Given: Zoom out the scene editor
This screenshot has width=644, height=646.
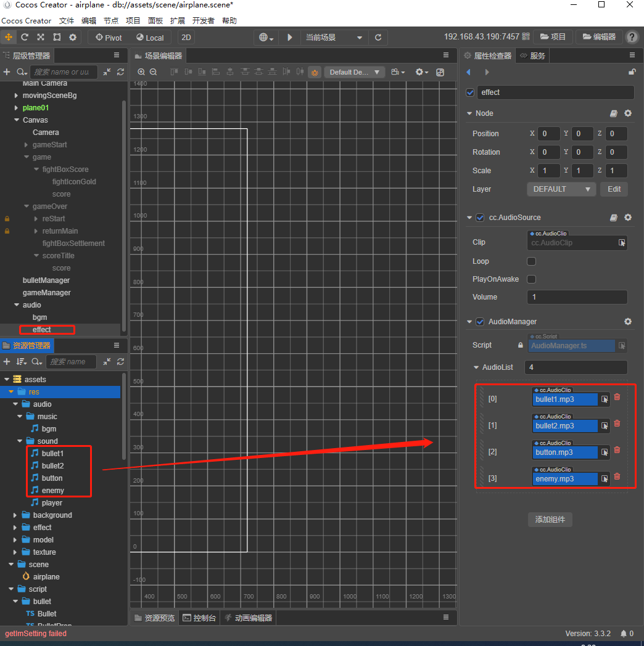Looking at the screenshot, I should [154, 72].
